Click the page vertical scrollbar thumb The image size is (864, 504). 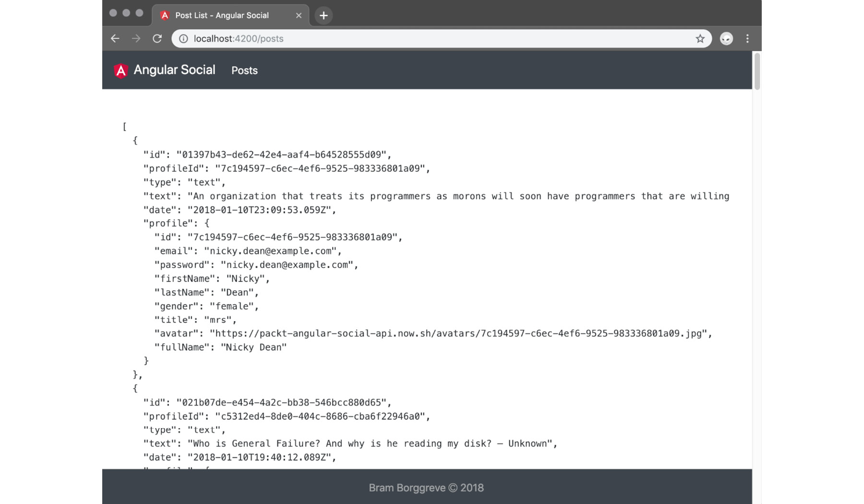click(757, 71)
